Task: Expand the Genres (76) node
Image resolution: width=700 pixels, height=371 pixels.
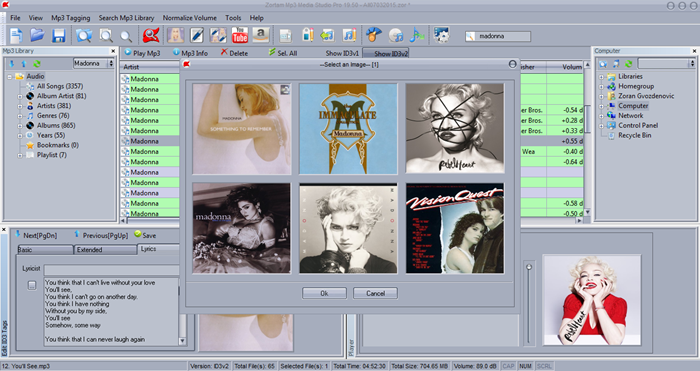Action: 20,116
